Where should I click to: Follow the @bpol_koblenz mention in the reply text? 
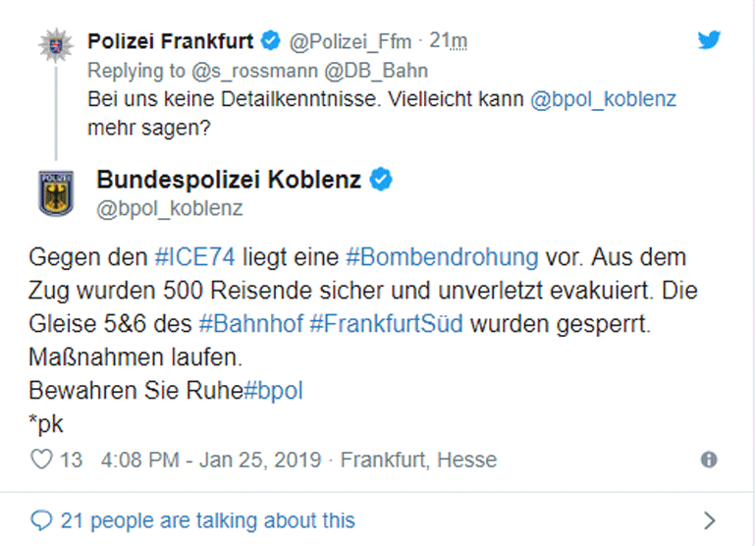(x=604, y=99)
